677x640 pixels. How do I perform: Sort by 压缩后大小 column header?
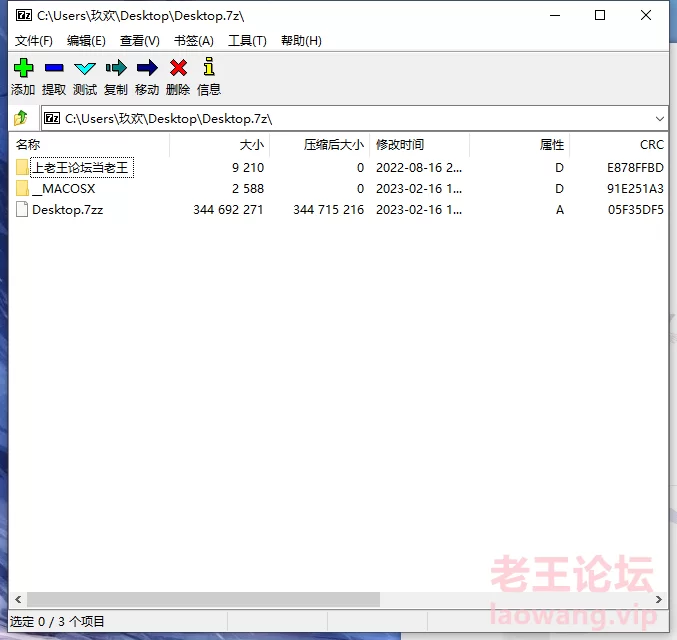320,145
